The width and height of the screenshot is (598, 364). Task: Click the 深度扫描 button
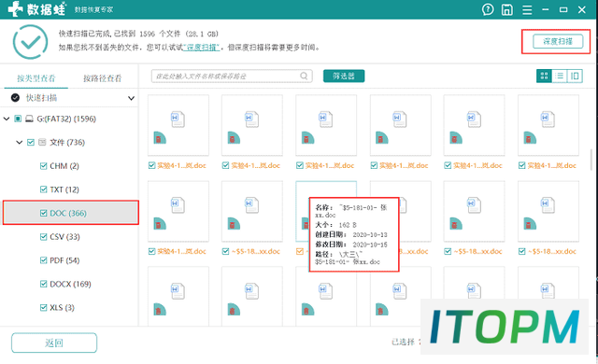tap(558, 41)
